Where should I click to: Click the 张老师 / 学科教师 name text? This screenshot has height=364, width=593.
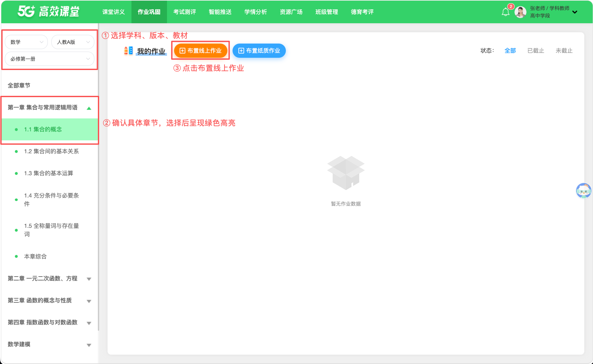pos(549,8)
